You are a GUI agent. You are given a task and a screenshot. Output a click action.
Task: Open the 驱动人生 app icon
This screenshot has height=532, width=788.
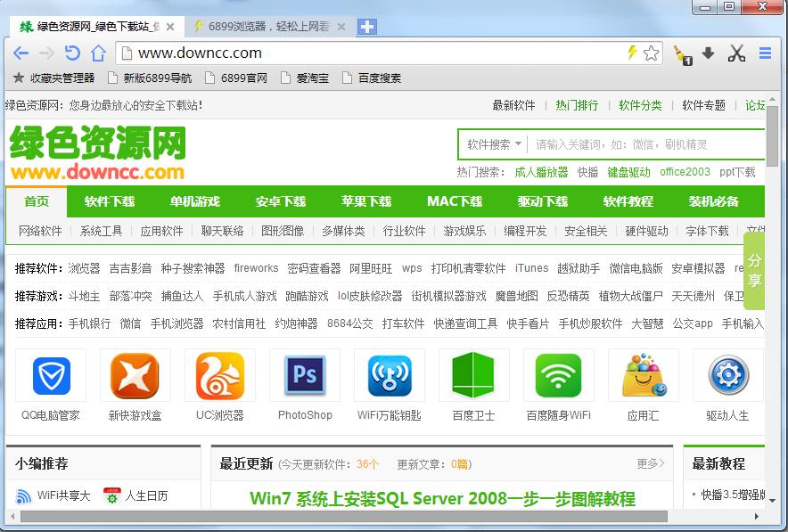(728, 375)
